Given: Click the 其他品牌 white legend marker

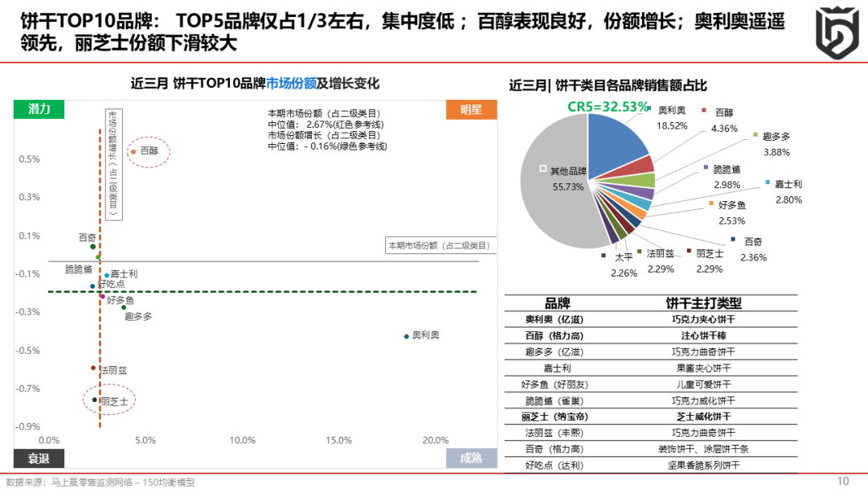Looking at the screenshot, I should [543, 168].
